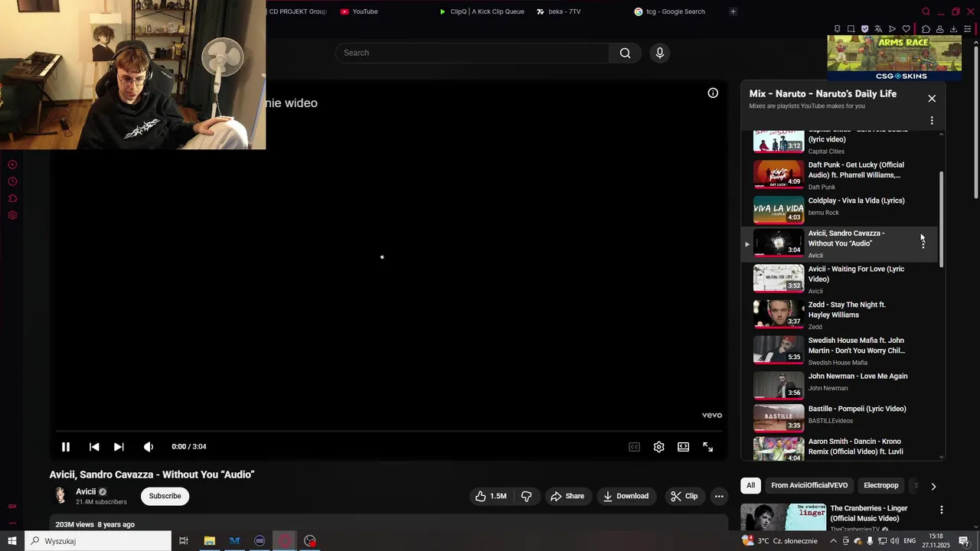The width and height of the screenshot is (980, 551).
Task: Toggle the ad blocker shield icon
Action: pos(864,29)
